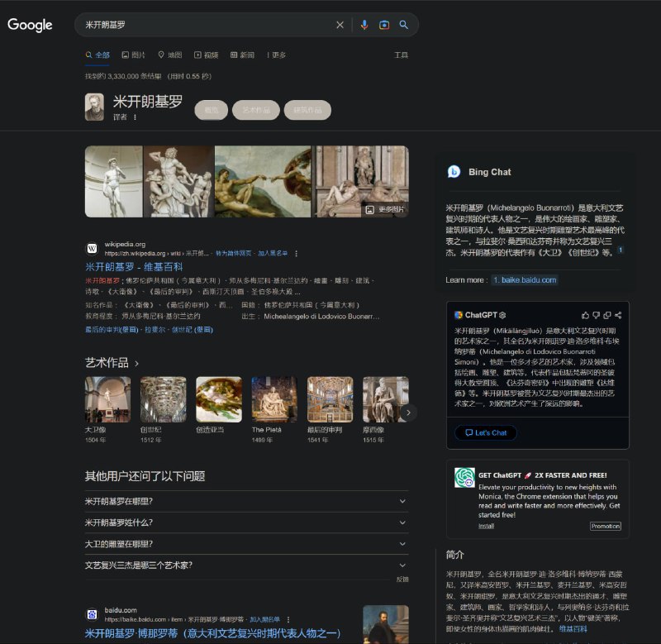The image size is (661, 644).
Task: Click the Google logo
Action: [x=30, y=25]
